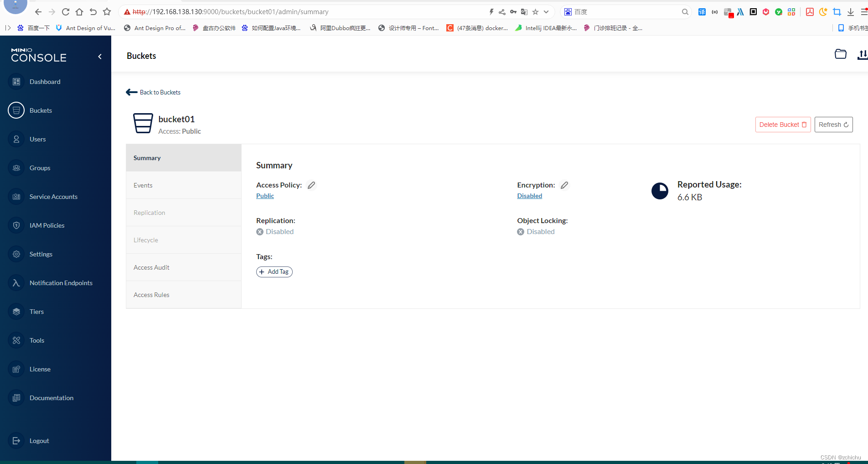Click the browse bucket folder icon
Image resolution: width=868 pixels, height=464 pixels.
[x=840, y=54]
